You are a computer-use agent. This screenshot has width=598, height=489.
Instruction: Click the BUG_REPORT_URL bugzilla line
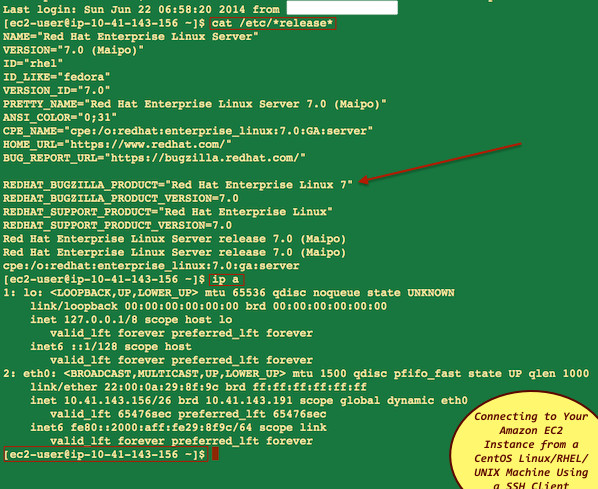(154, 158)
